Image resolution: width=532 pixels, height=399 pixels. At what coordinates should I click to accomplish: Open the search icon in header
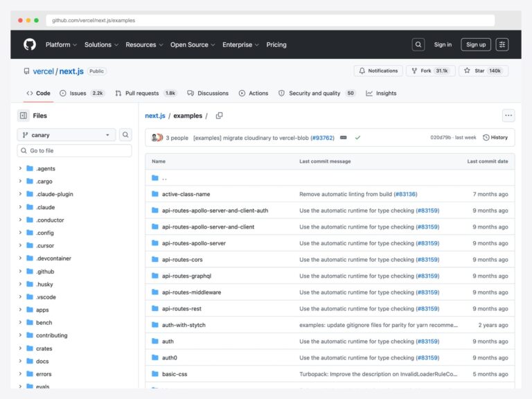(418, 44)
